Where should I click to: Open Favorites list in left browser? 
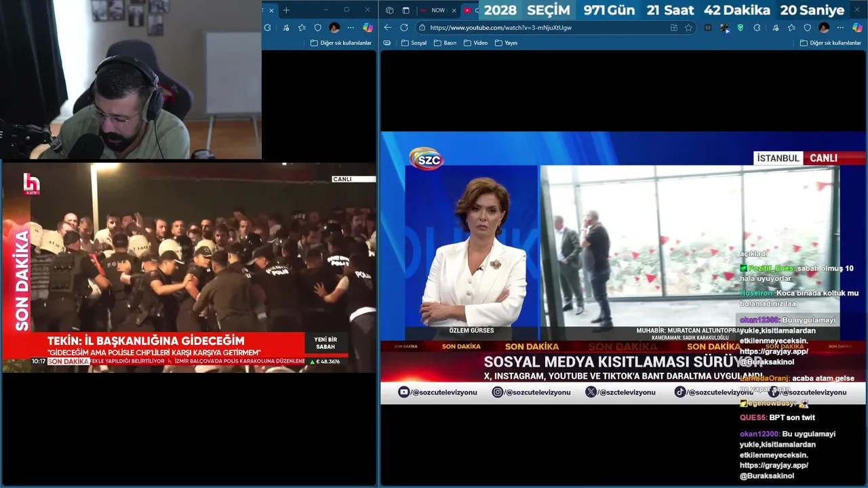coord(302,28)
